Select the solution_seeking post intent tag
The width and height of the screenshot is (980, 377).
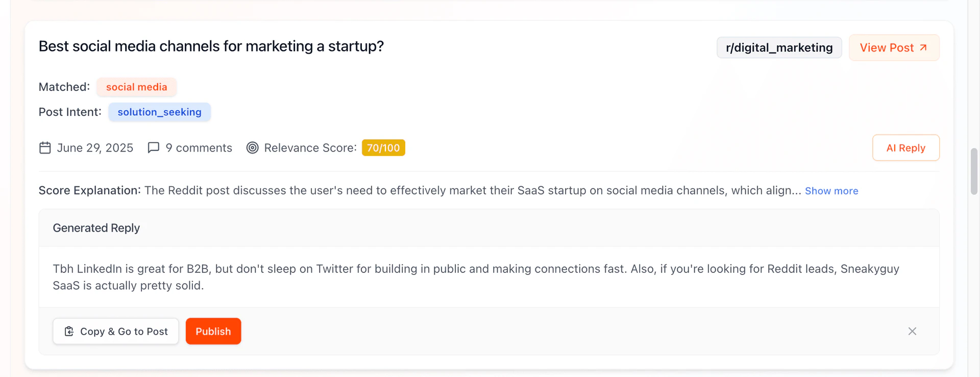click(159, 112)
